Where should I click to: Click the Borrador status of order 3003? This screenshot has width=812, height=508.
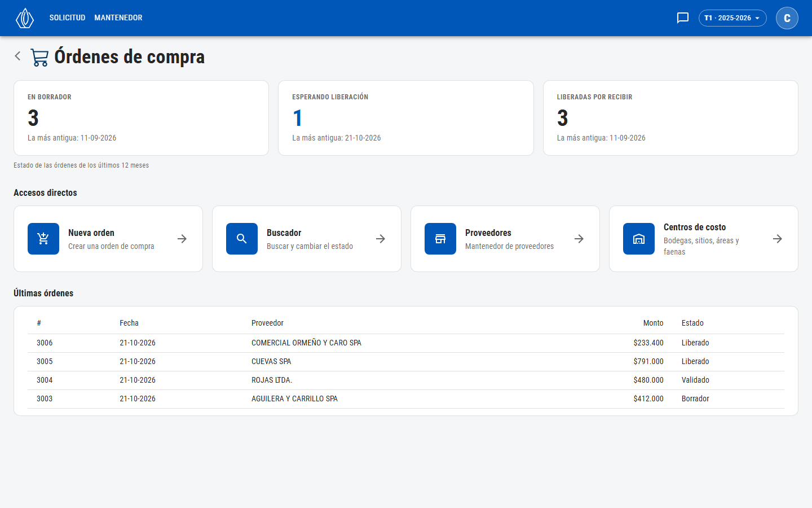point(695,398)
